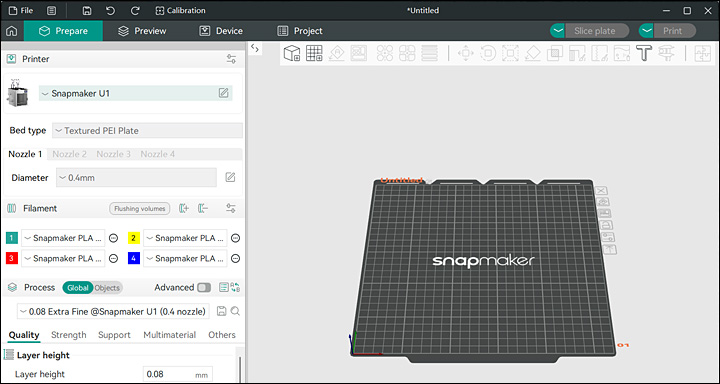Open the options for filament 1
The width and height of the screenshot is (720, 384).
click(113, 238)
